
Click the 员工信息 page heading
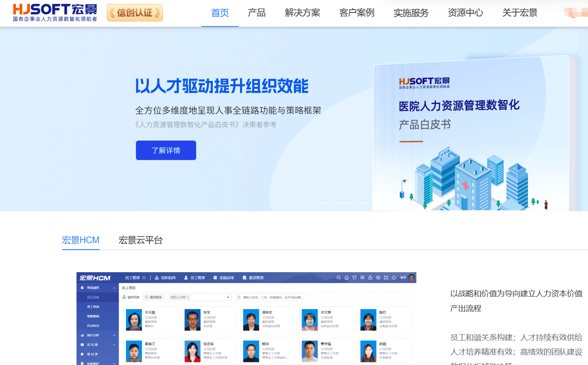[129, 288]
